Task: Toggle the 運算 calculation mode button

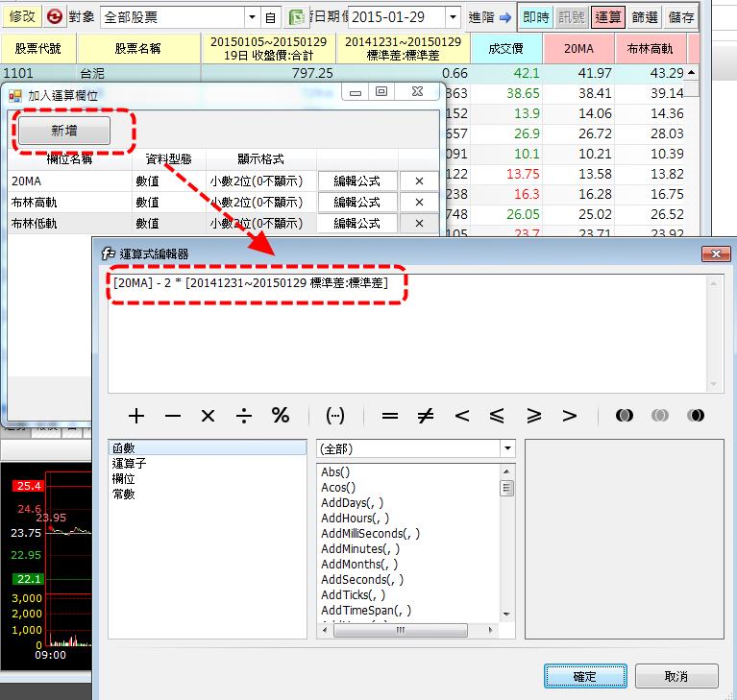Action: click(x=608, y=17)
